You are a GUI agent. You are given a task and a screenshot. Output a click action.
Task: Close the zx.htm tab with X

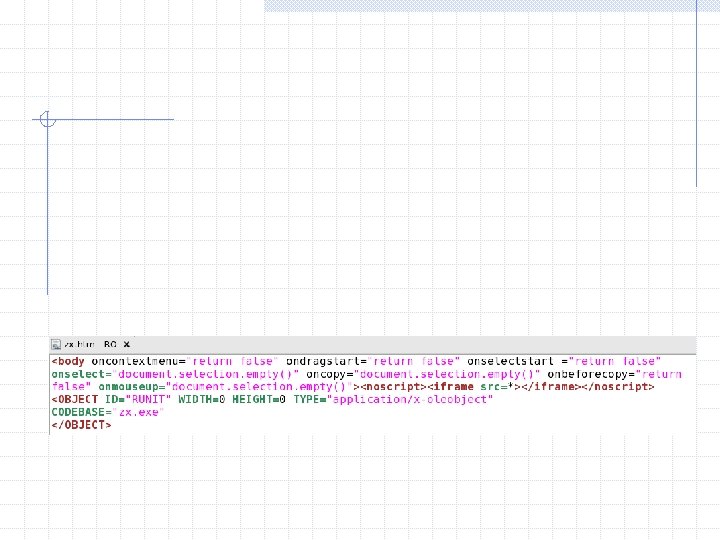click(127, 344)
